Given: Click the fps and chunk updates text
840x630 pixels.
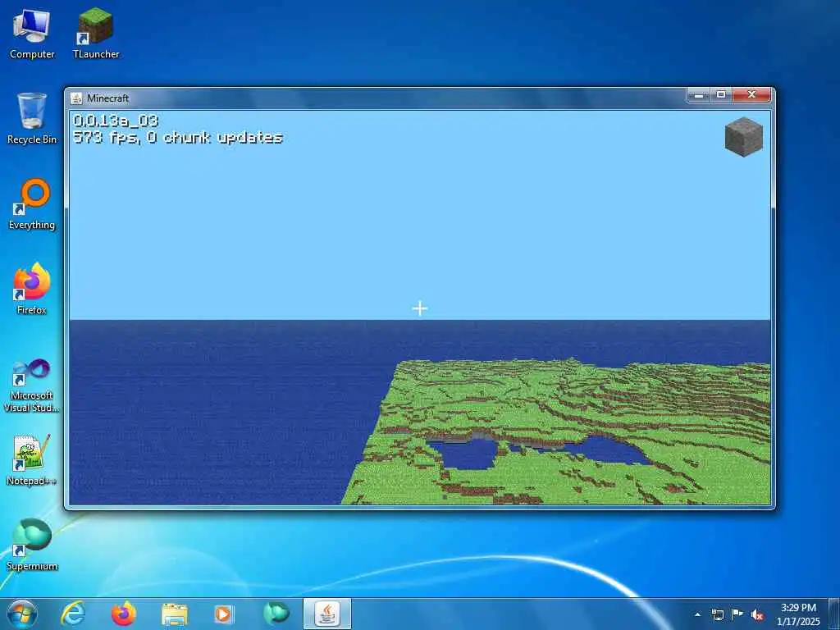Looking at the screenshot, I should pos(177,138).
